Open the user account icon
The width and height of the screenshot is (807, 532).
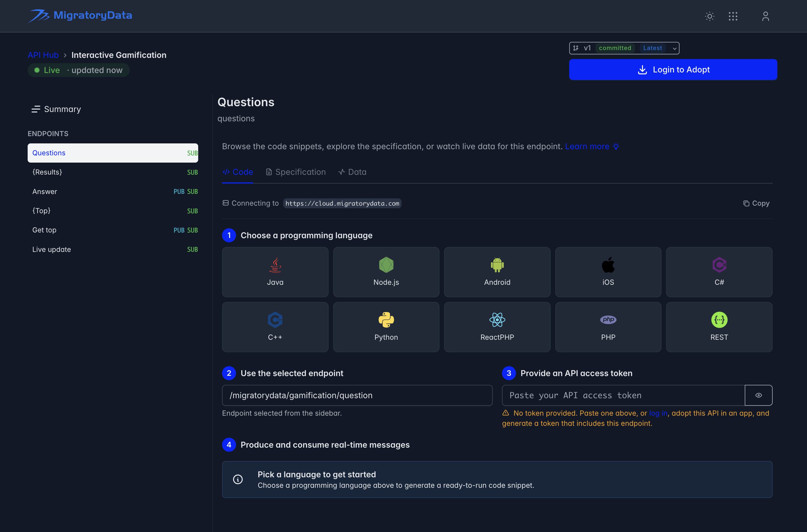tap(765, 16)
